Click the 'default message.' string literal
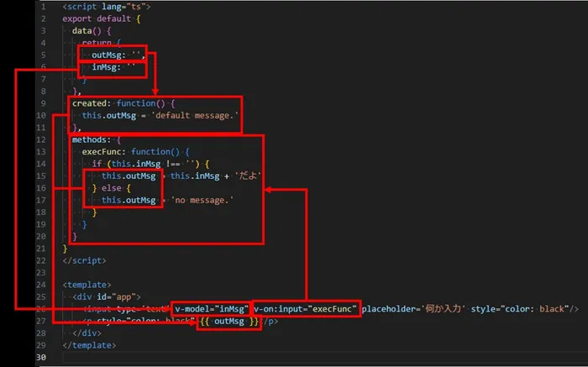The width and height of the screenshot is (588, 367). point(195,116)
